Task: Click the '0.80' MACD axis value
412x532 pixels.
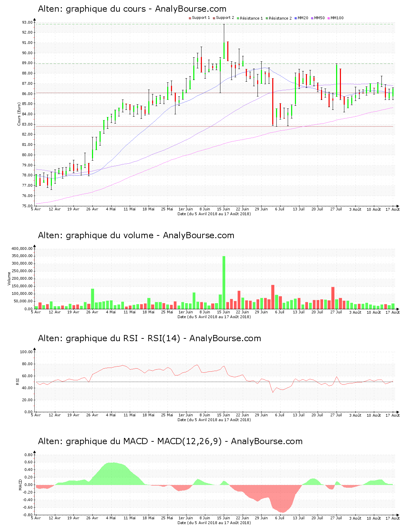Action: 28,455
